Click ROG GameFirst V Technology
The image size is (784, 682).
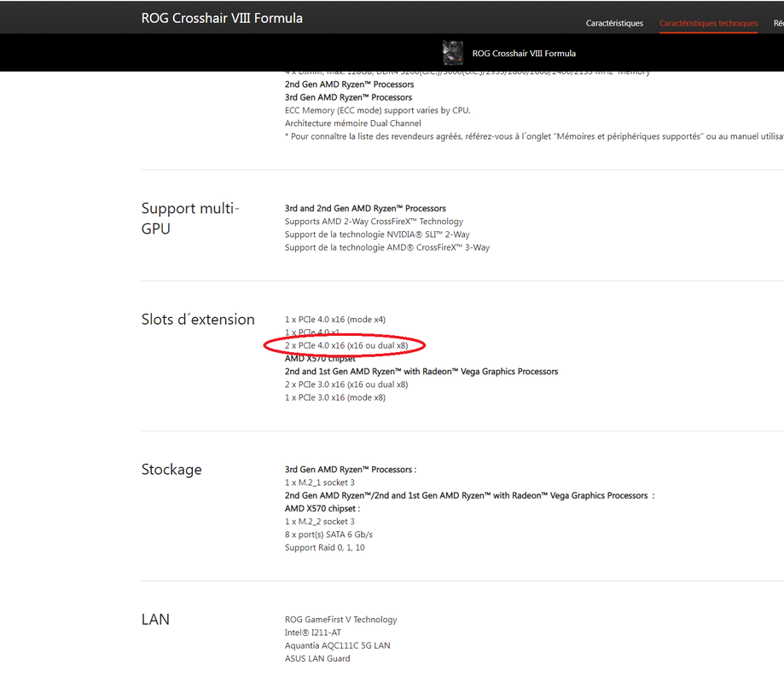click(x=340, y=620)
